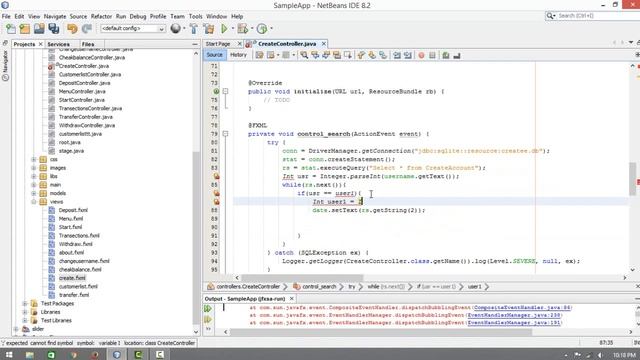Run the project with green play icon
Viewport: 640px width, 360px height.
[x=224, y=29]
